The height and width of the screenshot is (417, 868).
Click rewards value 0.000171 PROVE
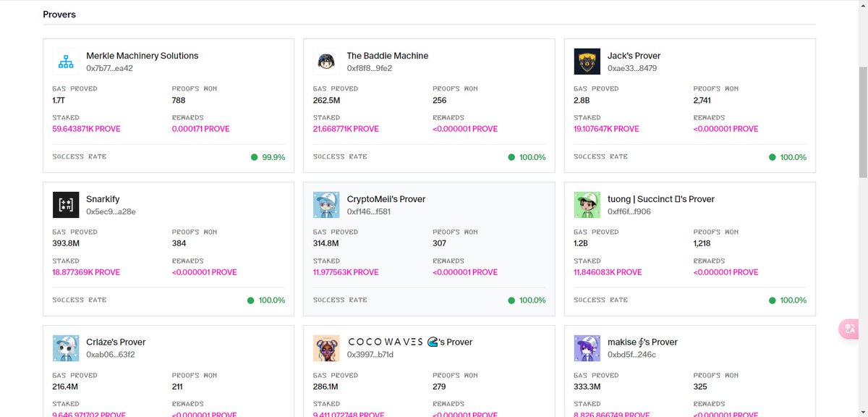(x=200, y=129)
